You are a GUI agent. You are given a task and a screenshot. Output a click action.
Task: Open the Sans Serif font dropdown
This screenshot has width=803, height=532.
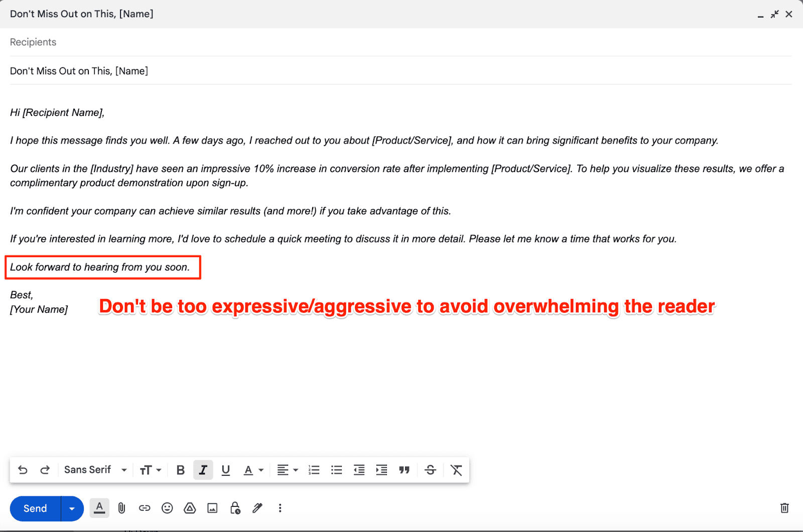94,470
